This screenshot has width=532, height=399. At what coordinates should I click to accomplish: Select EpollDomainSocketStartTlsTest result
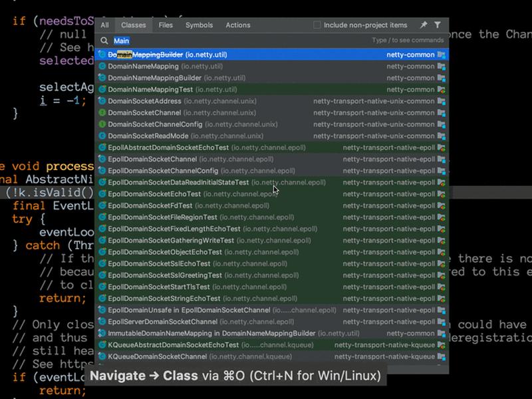(271, 287)
